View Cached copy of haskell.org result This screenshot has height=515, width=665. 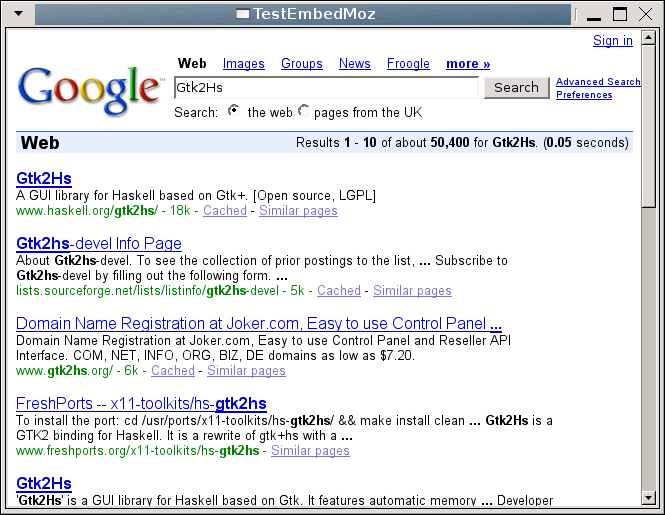(x=225, y=210)
